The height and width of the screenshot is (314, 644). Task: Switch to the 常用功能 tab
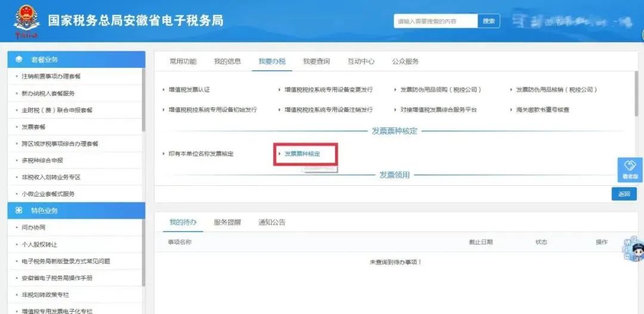coord(183,61)
